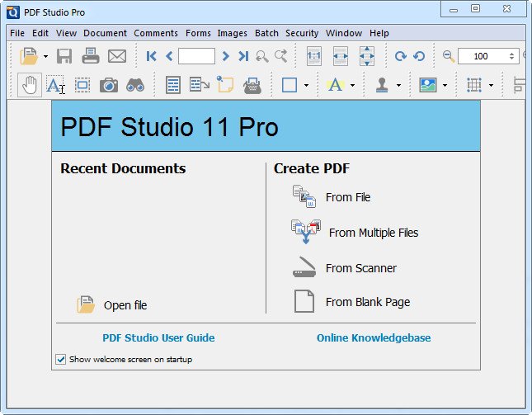
Task: Click the Grid toolbar icon
Action: pyautogui.click(x=474, y=85)
